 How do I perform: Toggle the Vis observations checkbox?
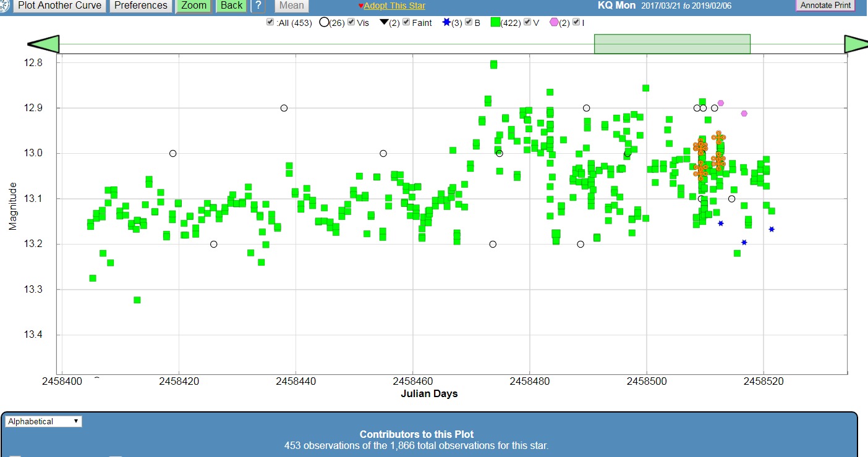(x=351, y=22)
